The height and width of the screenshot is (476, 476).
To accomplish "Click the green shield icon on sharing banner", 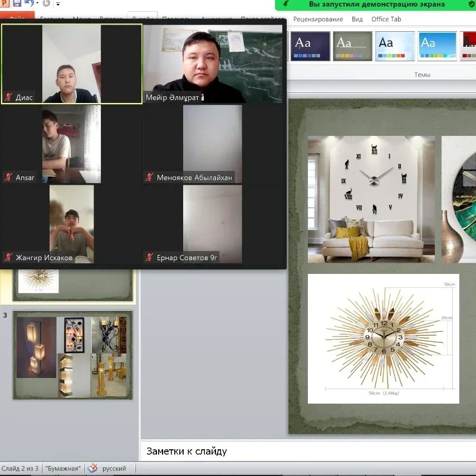I will click(x=472, y=4).
